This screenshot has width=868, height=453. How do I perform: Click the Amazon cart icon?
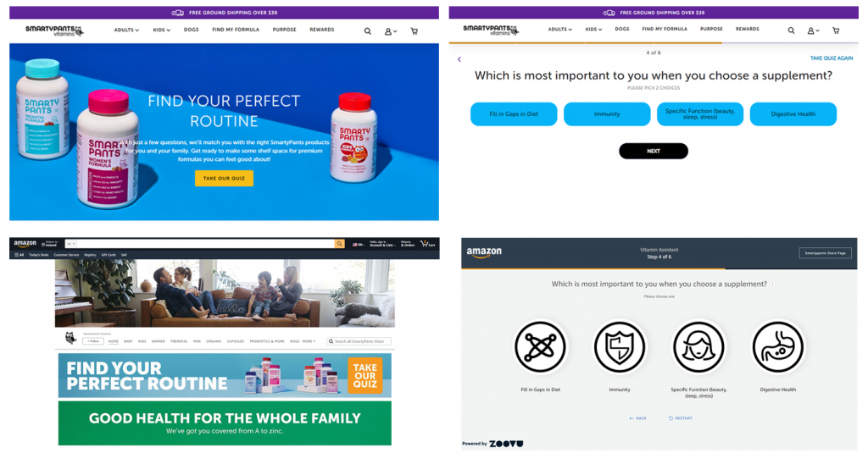click(427, 243)
